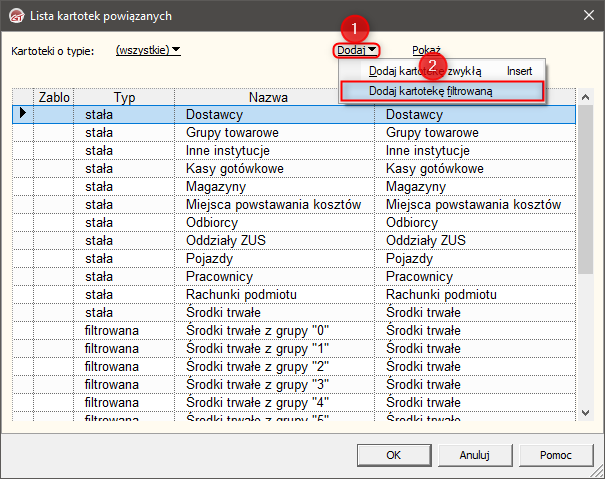Choose Dodaj kartotekę filtrowaną menu item
605x479 pixels.
pos(442,91)
